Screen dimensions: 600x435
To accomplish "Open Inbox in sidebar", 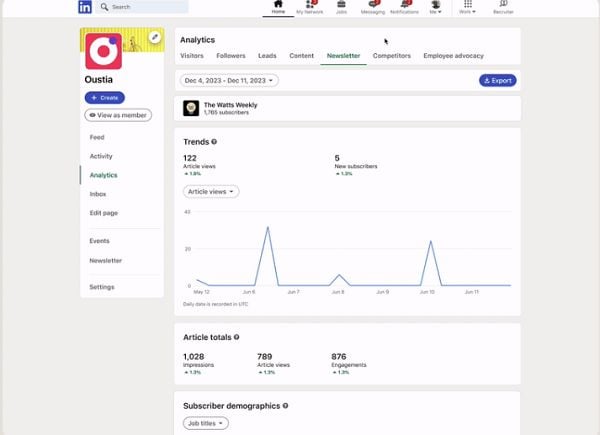I will tap(98, 194).
